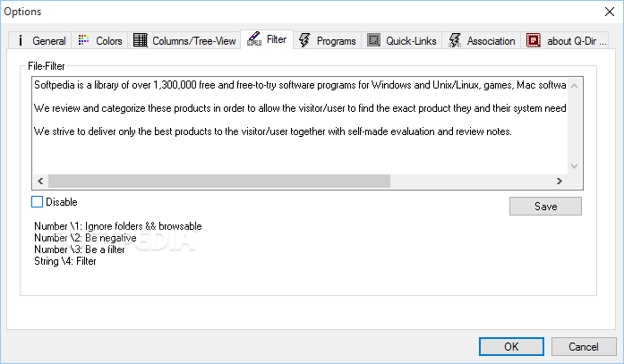Click 'Number \3: Be a filter' text
Viewport: 624px width, 364px height.
point(80,250)
